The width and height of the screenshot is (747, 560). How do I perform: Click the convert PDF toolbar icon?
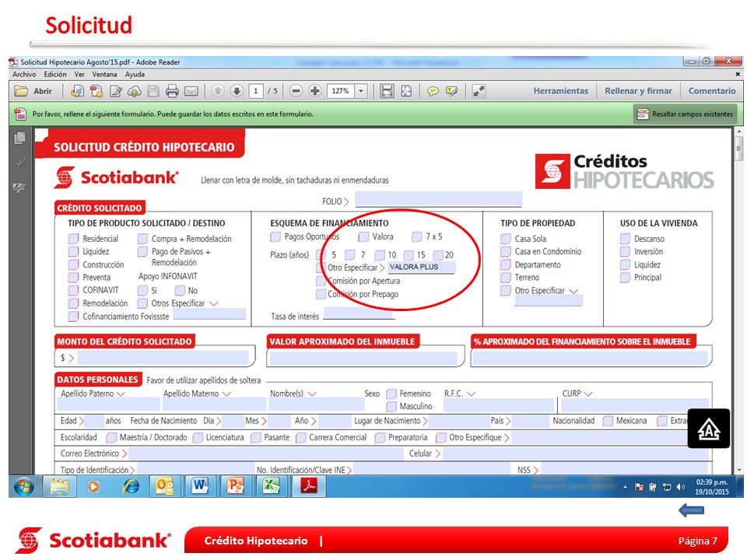click(x=77, y=91)
